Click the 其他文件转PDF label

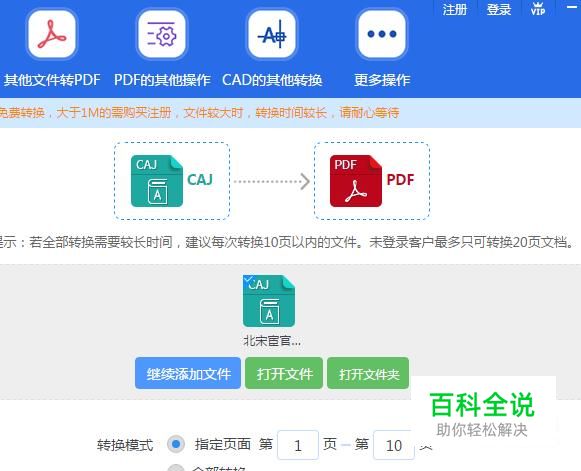pyautogui.click(x=52, y=80)
